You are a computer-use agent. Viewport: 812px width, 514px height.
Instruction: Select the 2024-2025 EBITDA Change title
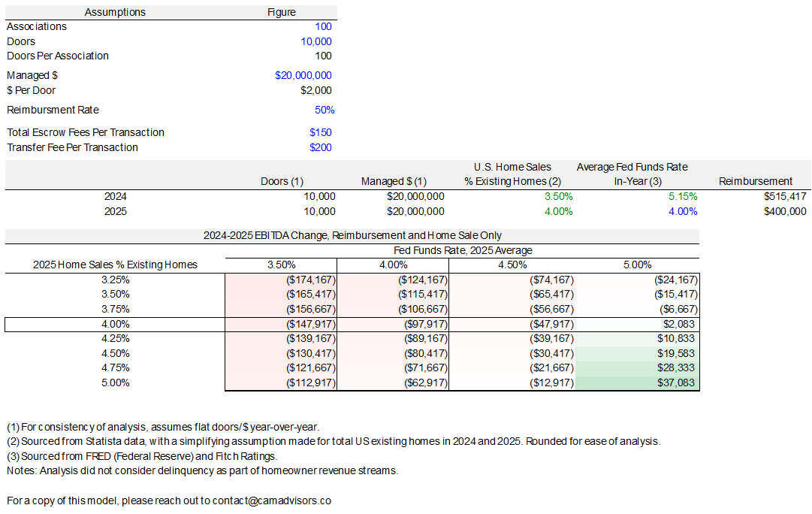[x=352, y=236]
